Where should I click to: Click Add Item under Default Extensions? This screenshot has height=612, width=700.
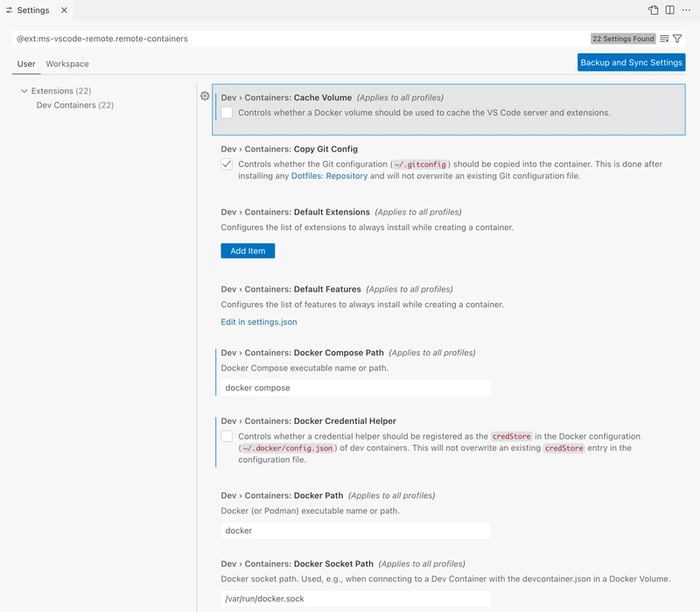coord(248,251)
